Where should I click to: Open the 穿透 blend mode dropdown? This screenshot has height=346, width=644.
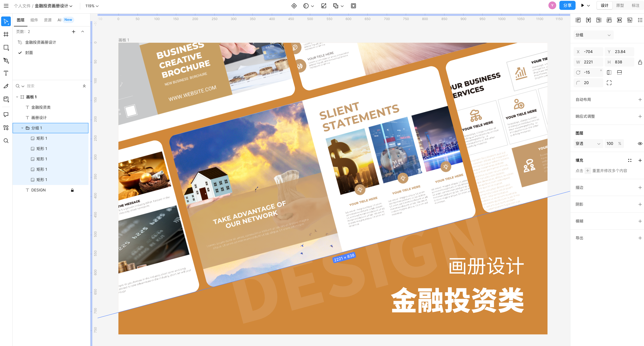(x=588, y=143)
